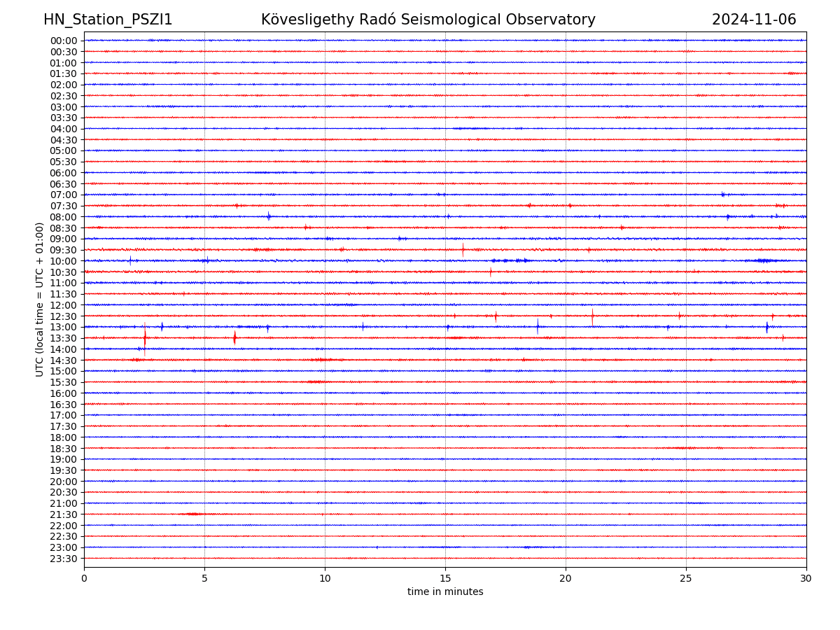Click the x-axis tick label 0

(x=84, y=579)
